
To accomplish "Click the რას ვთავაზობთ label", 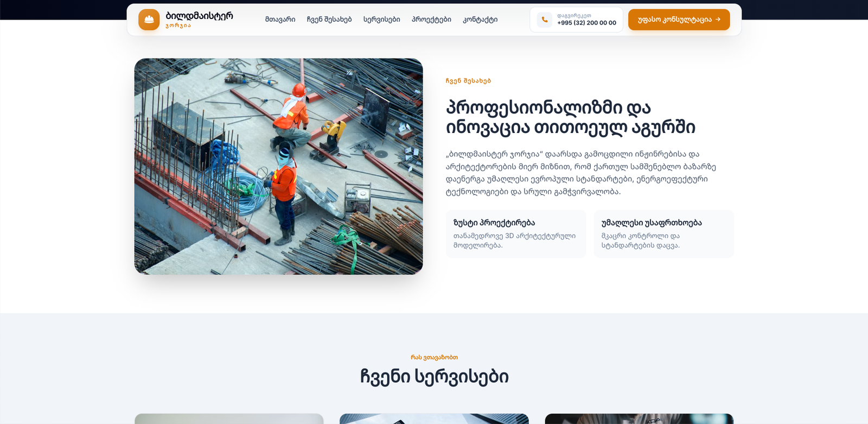I will coord(434,357).
